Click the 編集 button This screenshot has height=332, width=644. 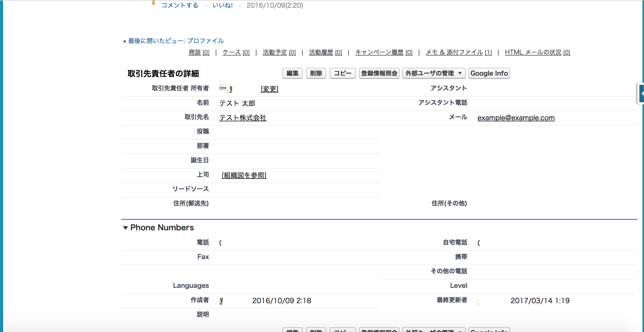292,73
